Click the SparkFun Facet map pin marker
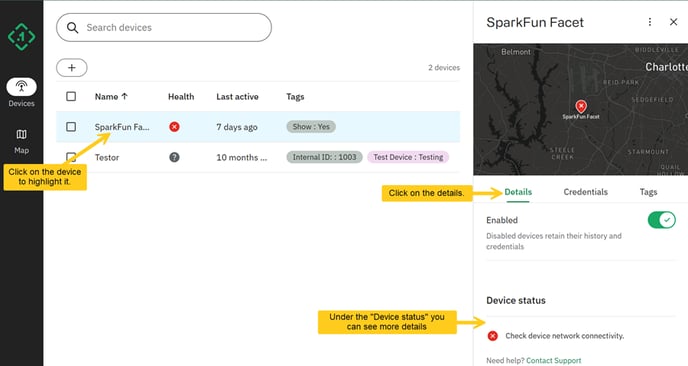The image size is (688, 366). [581, 106]
